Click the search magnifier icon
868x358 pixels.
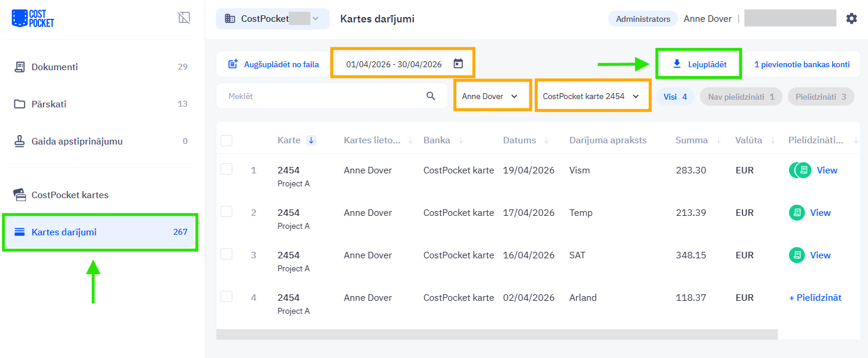431,96
